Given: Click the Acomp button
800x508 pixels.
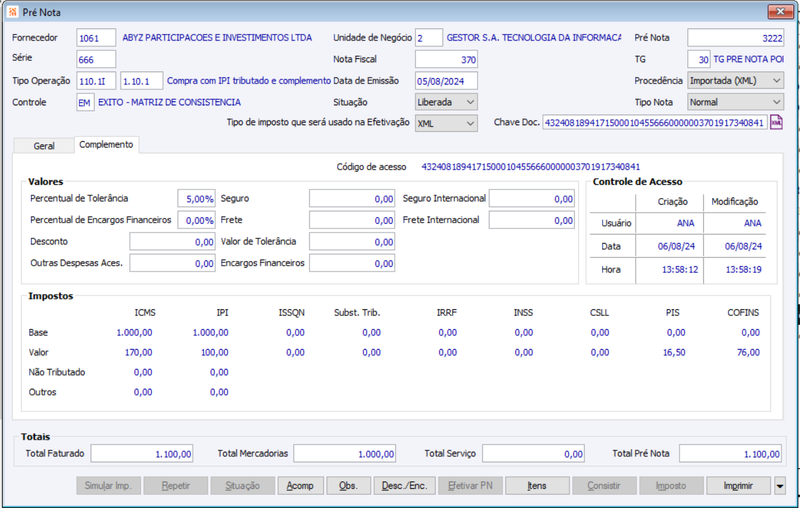Looking at the screenshot, I should coord(300,486).
